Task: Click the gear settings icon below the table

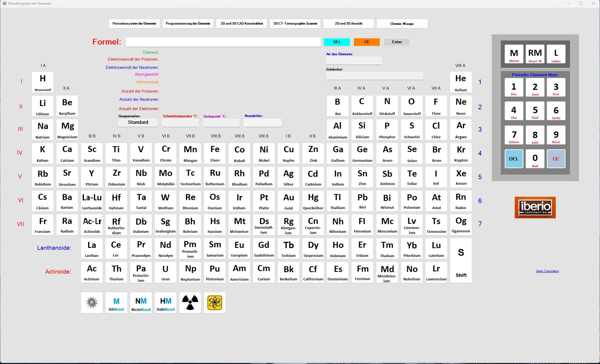Action: [x=92, y=303]
